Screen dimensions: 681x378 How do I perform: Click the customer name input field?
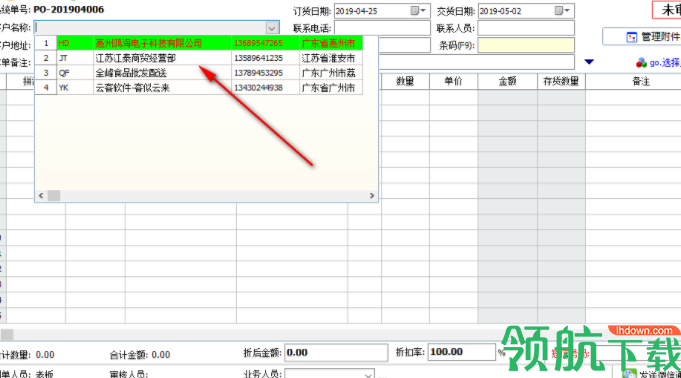coord(150,28)
